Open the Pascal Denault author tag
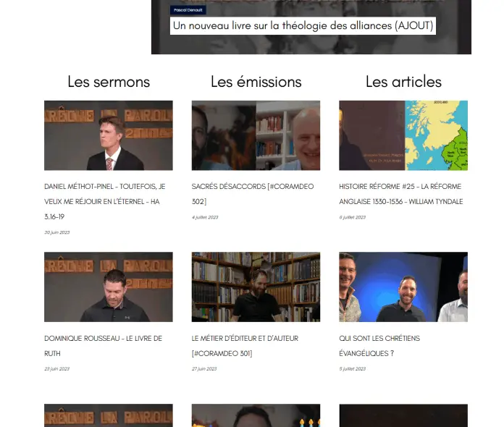Viewport: 504px width, 427px height. point(188,10)
